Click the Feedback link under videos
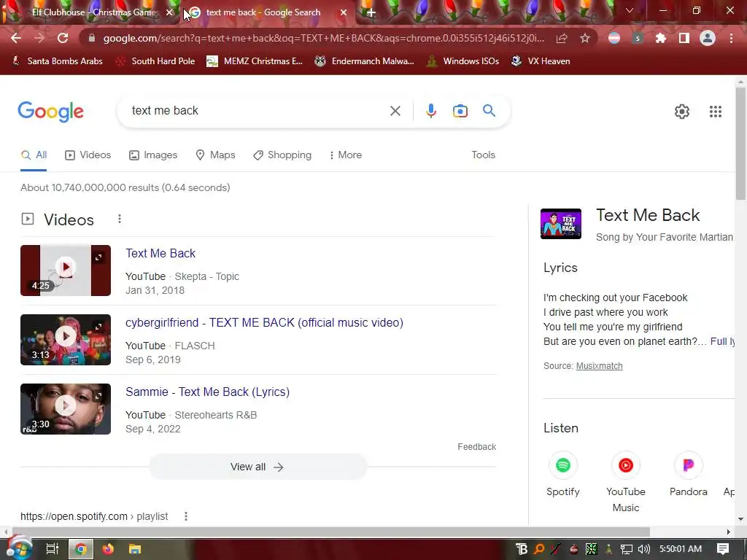Screen dimensions: 747x560 tap(477, 447)
